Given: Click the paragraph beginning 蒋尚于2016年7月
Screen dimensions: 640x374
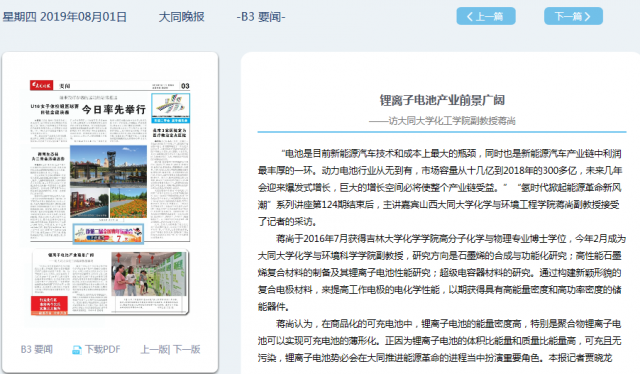Looking at the screenshot, I should 442,272.
